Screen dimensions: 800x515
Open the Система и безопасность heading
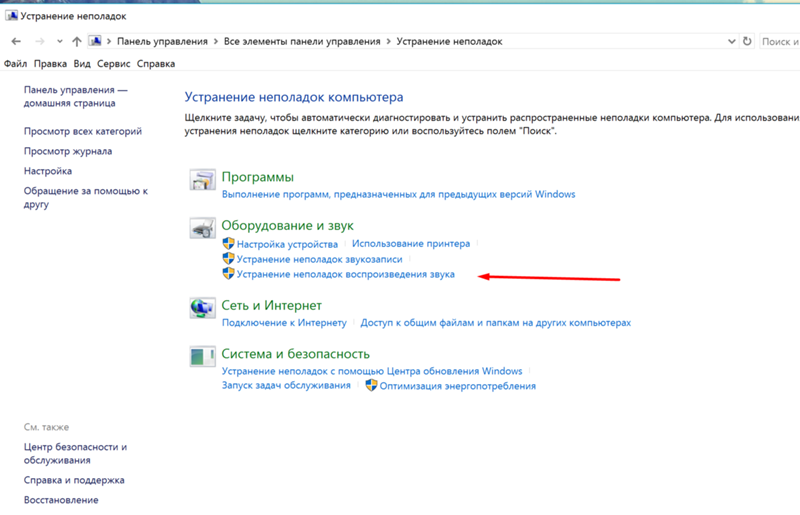tap(295, 354)
